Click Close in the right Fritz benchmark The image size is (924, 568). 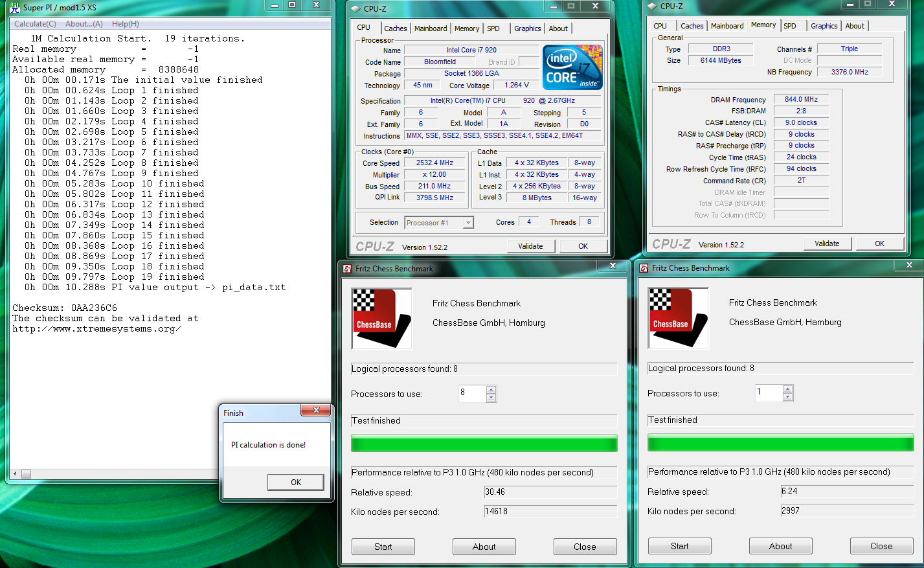coord(882,546)
